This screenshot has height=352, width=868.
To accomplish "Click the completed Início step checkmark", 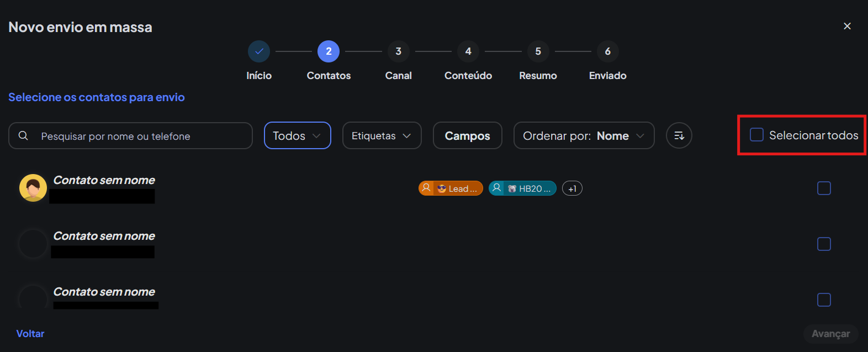I will point(259,51).
